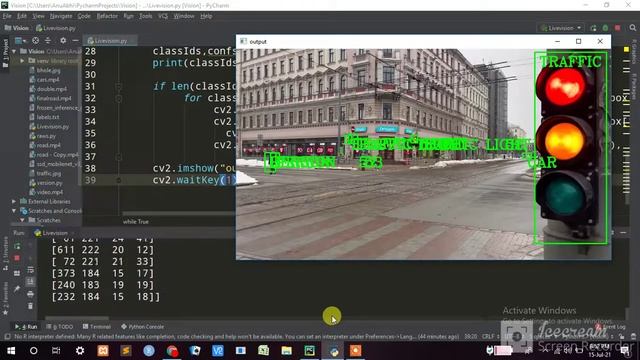
Task: Collapse Scratches and Consoles node
Action: click(x=14, y=211)
